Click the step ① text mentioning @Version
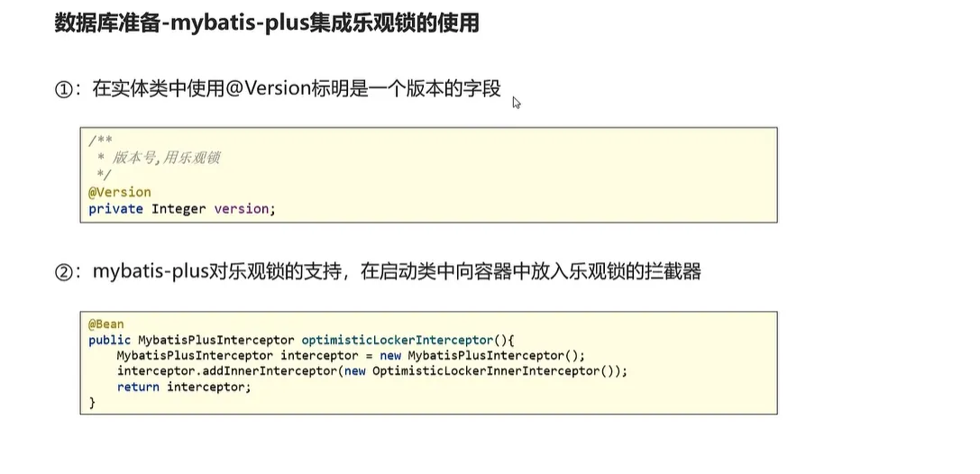Image resolution: width=980 pixels, height=474 pixels. 296,89
